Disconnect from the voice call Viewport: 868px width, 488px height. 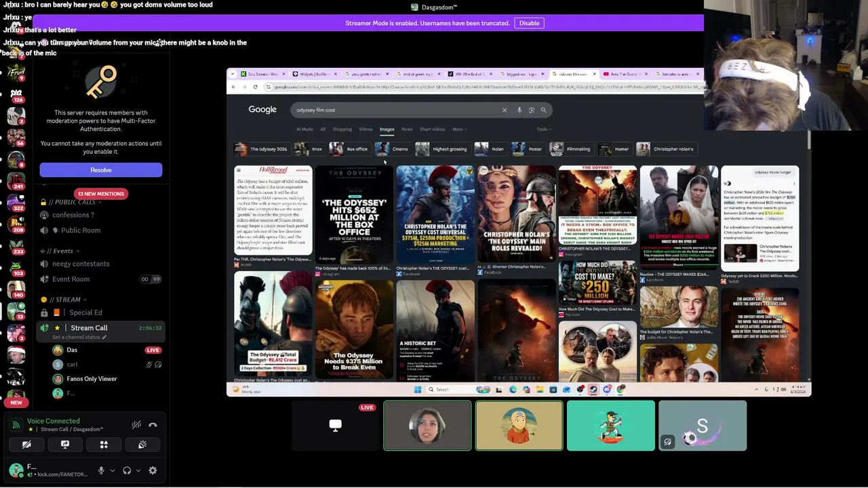coord(153,425)
